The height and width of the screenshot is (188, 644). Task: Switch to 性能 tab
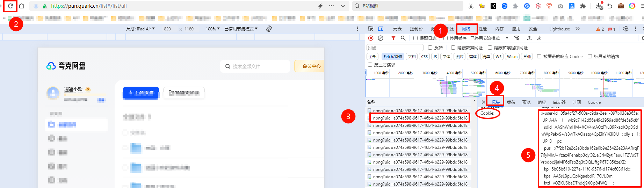(x=483, y=29)
